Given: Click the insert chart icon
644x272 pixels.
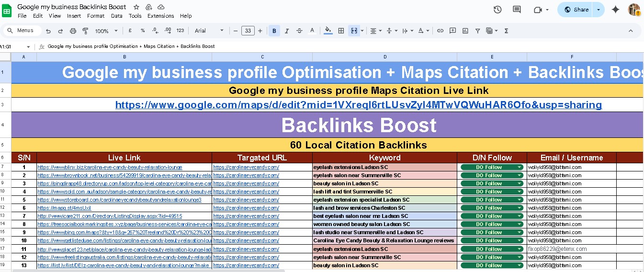Looking at the screenshot, I should (x=465, y=31).
